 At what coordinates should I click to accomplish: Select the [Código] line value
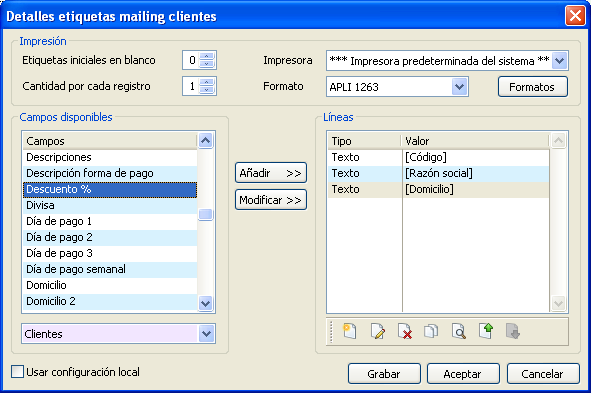pos(476,157)
